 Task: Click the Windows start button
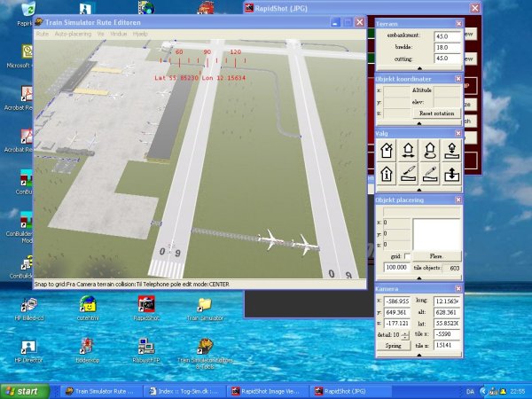25,390
